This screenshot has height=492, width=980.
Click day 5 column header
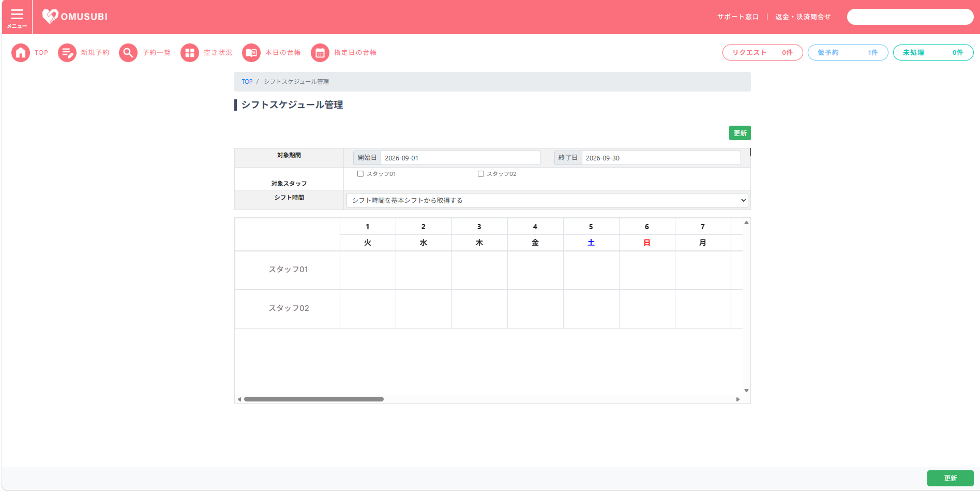tap(591, 227)
